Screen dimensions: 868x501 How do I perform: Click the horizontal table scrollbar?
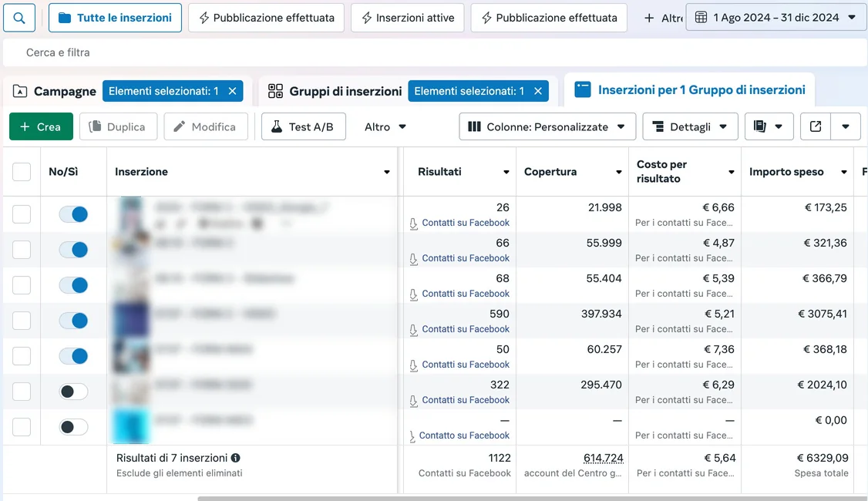533,498
